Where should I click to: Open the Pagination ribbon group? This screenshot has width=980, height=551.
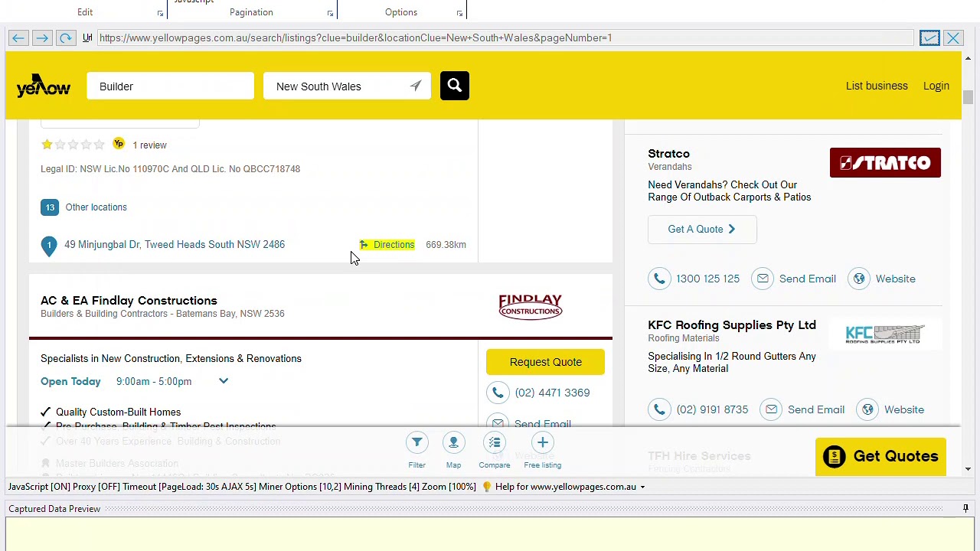tap(251, 12)
